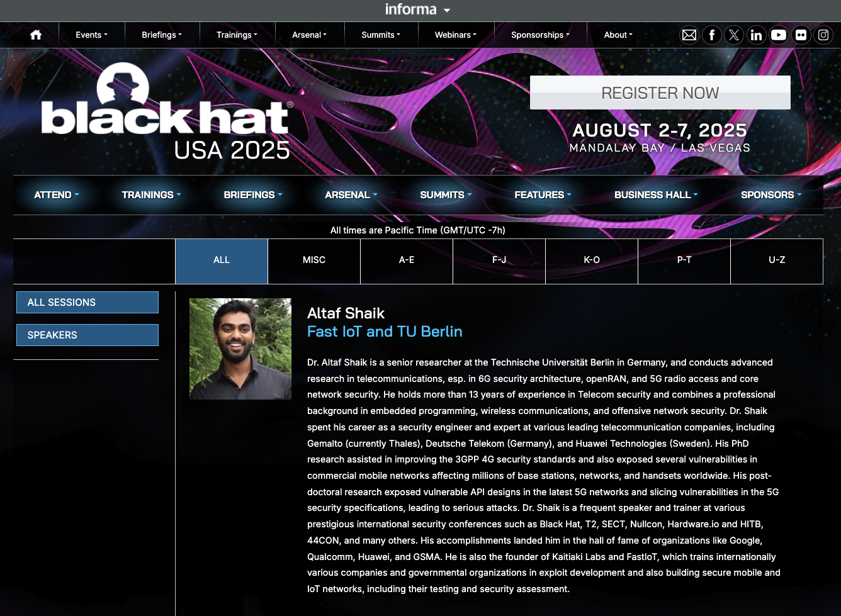Screen dimensions: 841x616
Task: Select the MISC filter tab
Action: click(314, 260)
